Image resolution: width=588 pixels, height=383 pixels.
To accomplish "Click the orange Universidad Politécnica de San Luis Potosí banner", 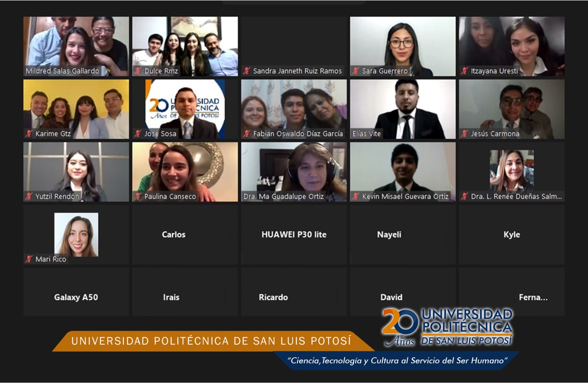I will pos(211,341).
